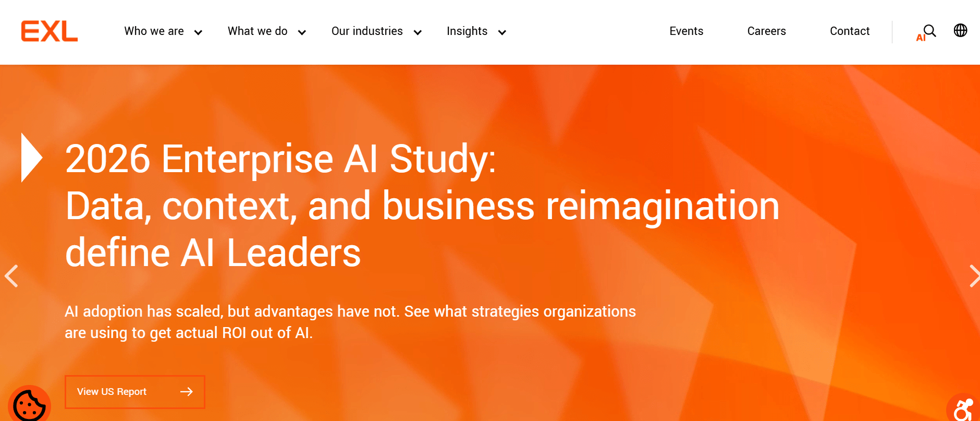Click the arrow inside View US Report
This screenshot has height=421, width=980.
tap(187, 392)
